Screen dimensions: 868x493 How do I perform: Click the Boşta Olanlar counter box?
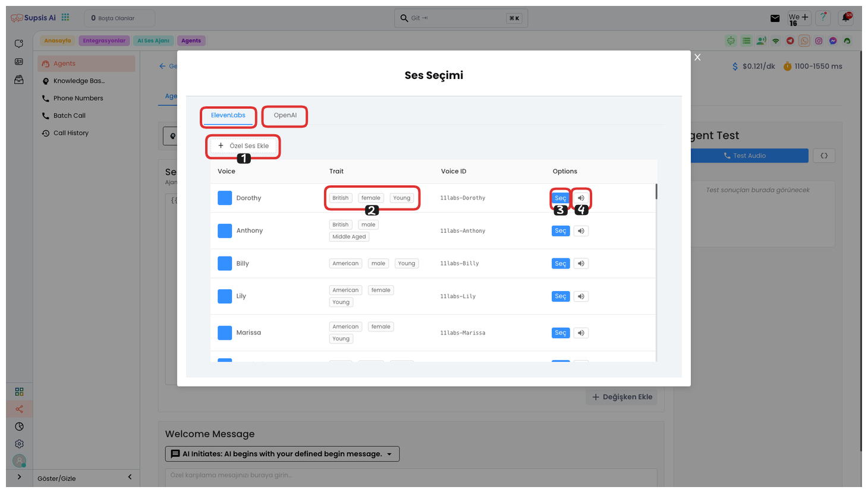(x=119, y=18)
